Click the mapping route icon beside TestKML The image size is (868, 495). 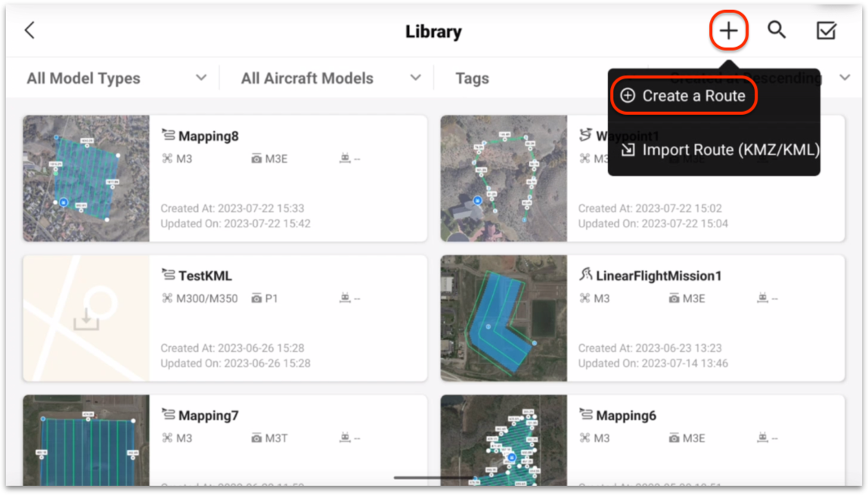(169, 274)
